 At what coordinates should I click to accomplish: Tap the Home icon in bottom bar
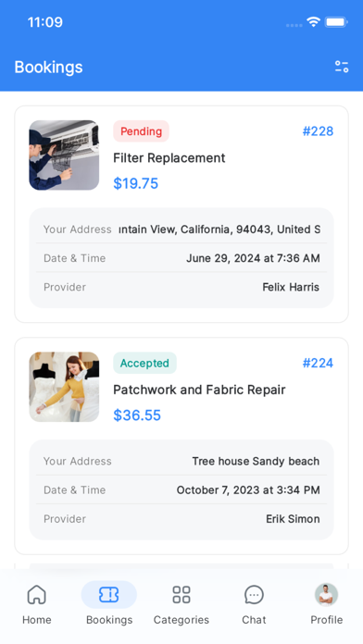tap(37, 595)
